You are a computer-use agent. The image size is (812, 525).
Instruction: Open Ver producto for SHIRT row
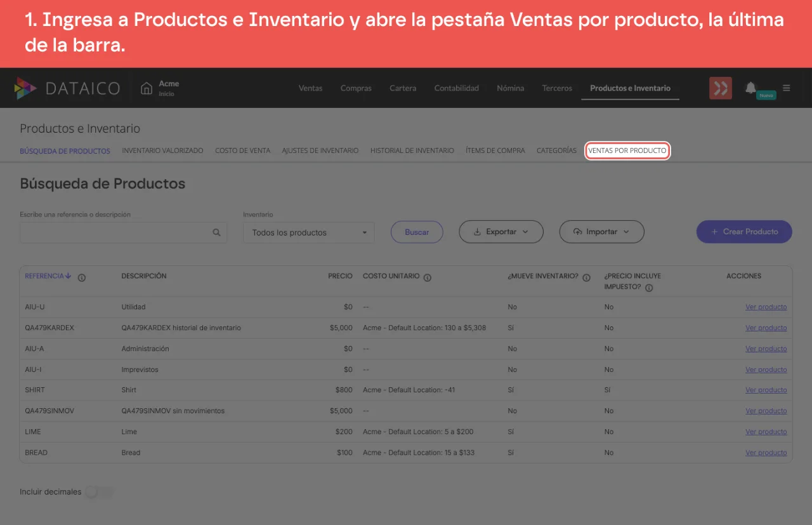coord(766,390)
